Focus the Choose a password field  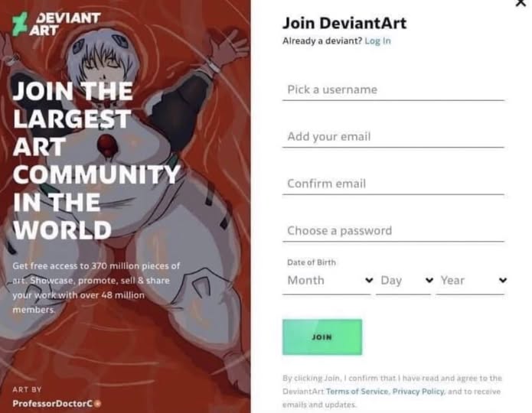point(393,231)
